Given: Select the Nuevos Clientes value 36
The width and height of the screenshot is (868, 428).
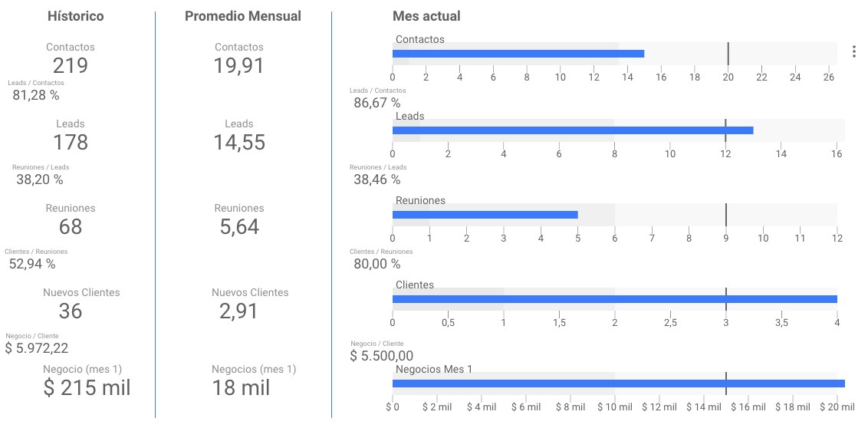Looking at the screenshot, I should pyautogui.click(x=71, y=311).
